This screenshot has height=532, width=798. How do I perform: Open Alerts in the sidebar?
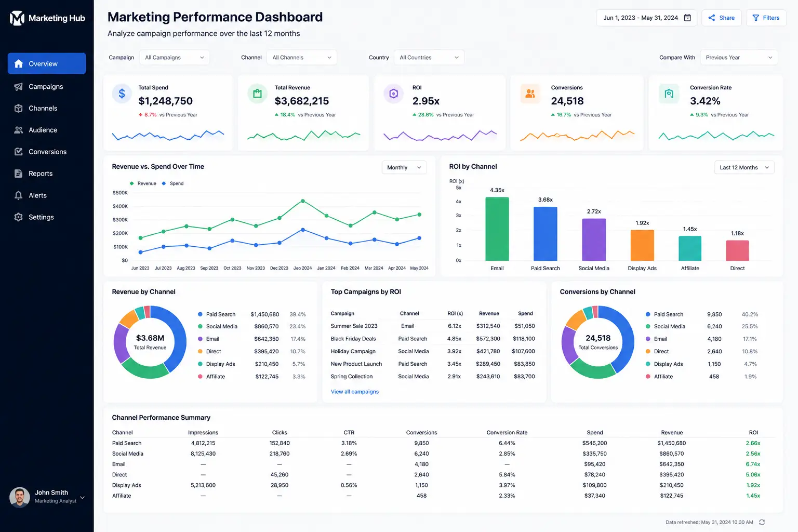(x=47, y=195)
